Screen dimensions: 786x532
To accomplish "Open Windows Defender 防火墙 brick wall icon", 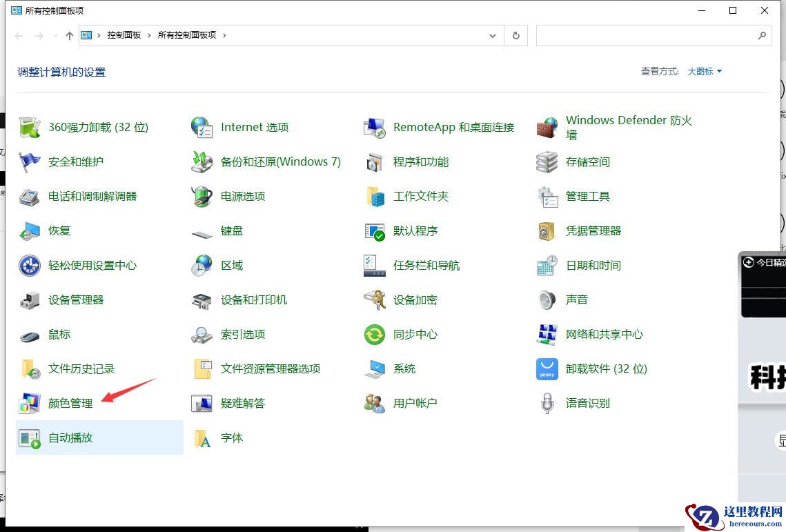I will pos(547,128).
